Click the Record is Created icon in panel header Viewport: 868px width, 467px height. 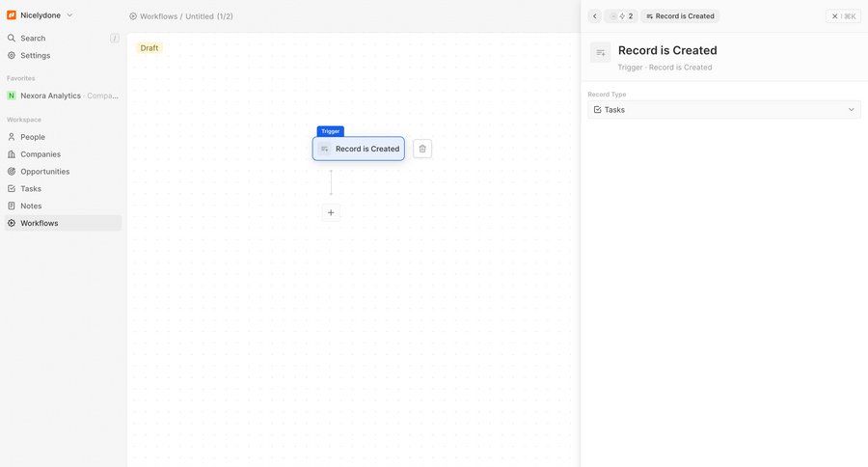601,52
